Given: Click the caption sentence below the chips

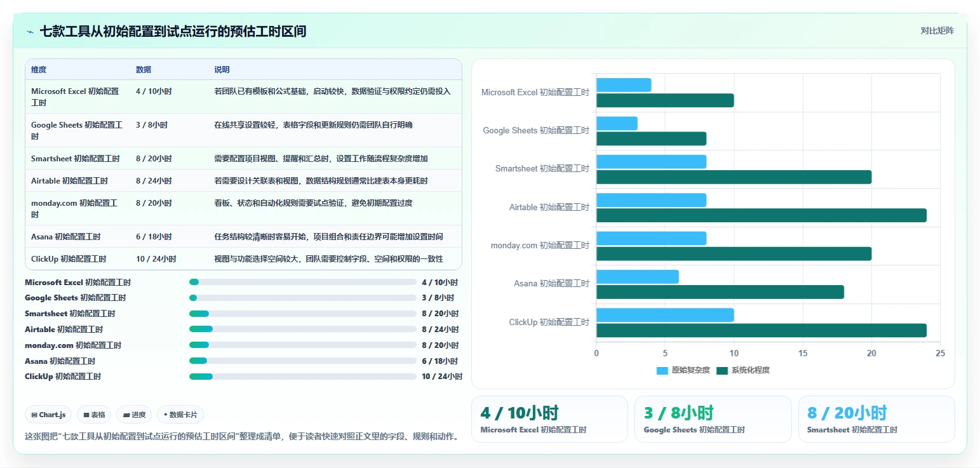Looking at the screenshot, I should pos(242,437).
